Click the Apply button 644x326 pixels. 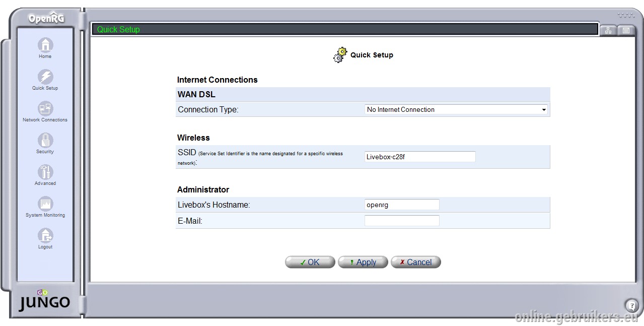point(363,262)
